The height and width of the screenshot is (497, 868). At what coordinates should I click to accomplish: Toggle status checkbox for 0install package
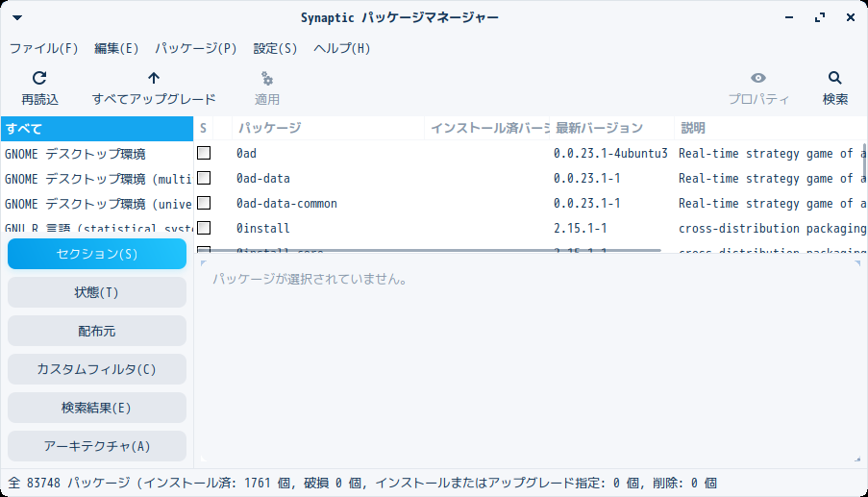(x=204, y=228)
